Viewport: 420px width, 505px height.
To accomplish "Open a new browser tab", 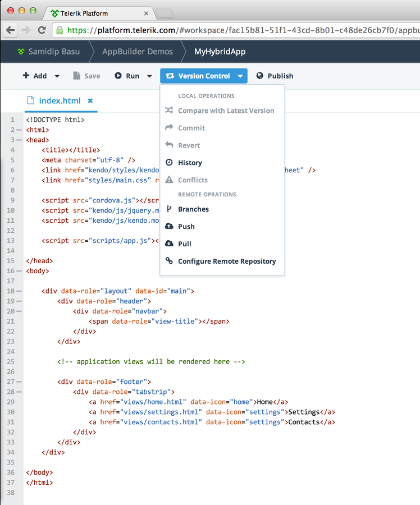I will click(x=165, y=13).
